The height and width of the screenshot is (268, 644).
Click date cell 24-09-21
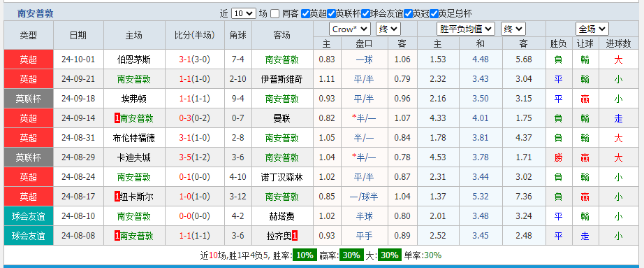pyautogui.click(x=78, y=79)
